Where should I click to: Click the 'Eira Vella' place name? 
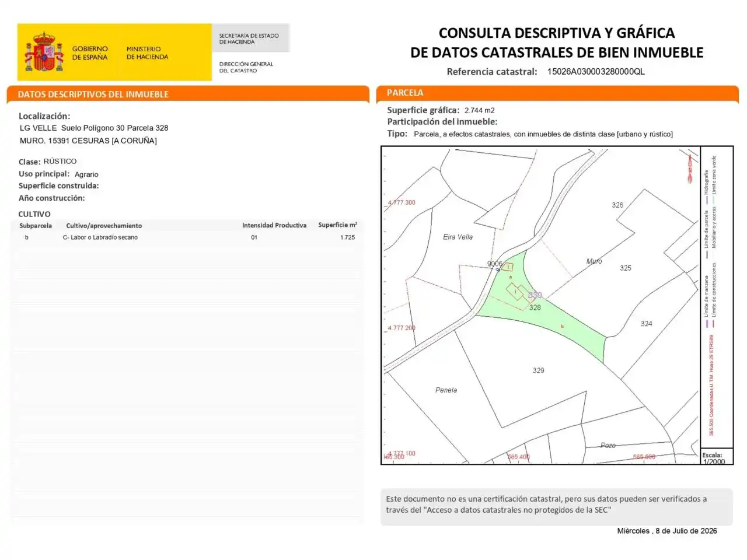pos(458,237)
